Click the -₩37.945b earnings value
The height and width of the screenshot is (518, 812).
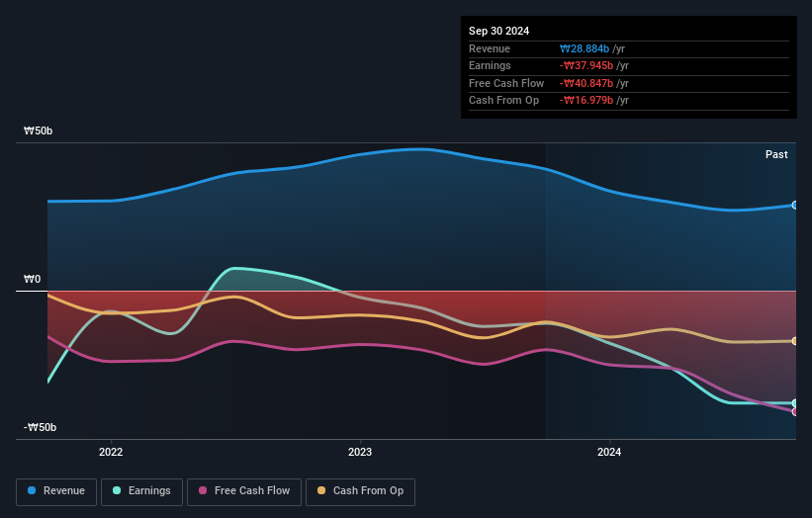click(x=586, y=65)
